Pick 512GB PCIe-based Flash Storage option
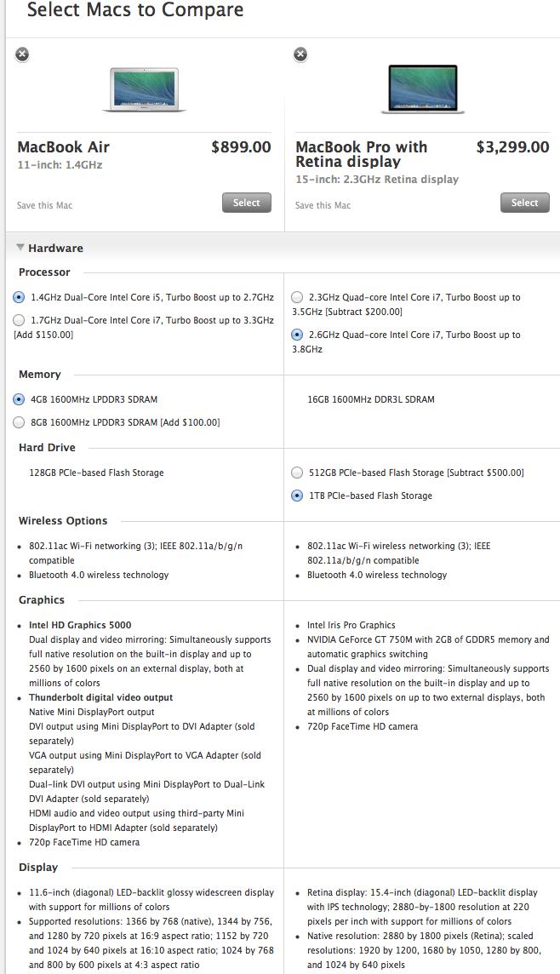Screen dimensions: 560x974 click(297, 473)
